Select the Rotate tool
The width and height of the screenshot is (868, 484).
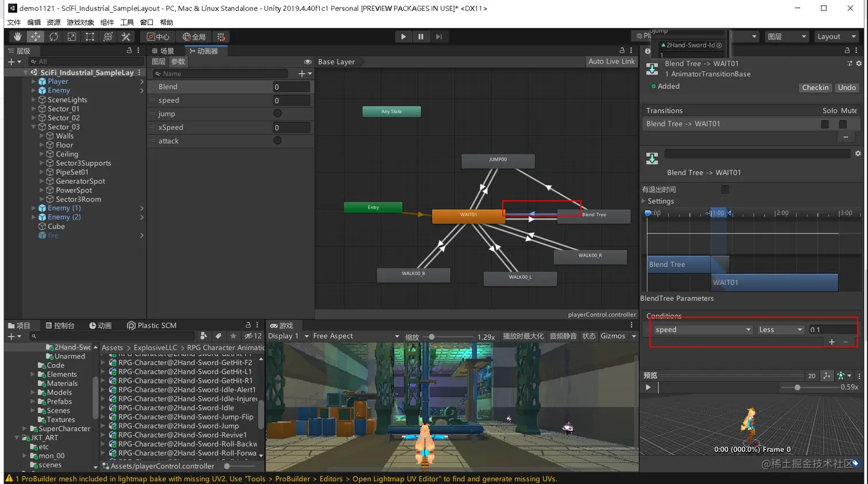point(53,37)
